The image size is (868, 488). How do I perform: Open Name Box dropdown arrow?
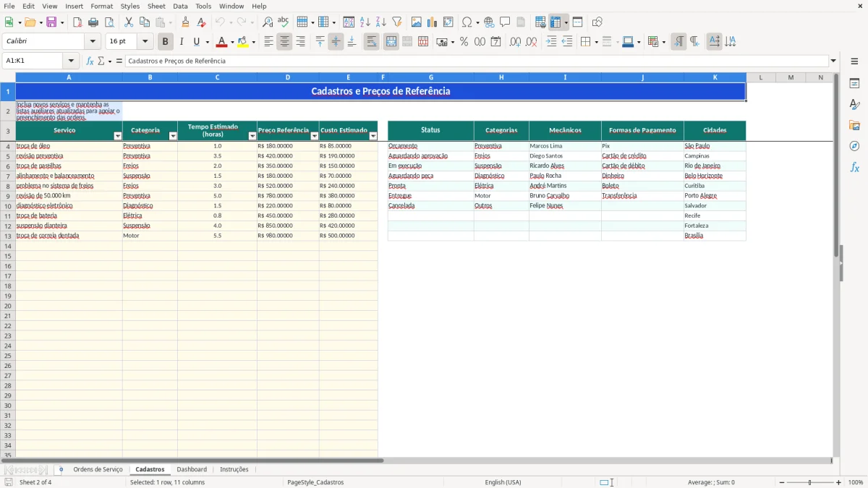[x=71, y=61]
